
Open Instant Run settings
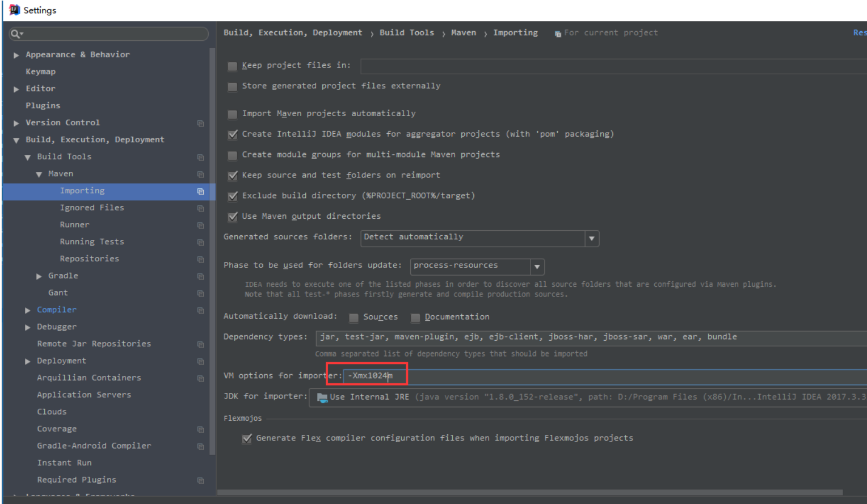point(64,463)
